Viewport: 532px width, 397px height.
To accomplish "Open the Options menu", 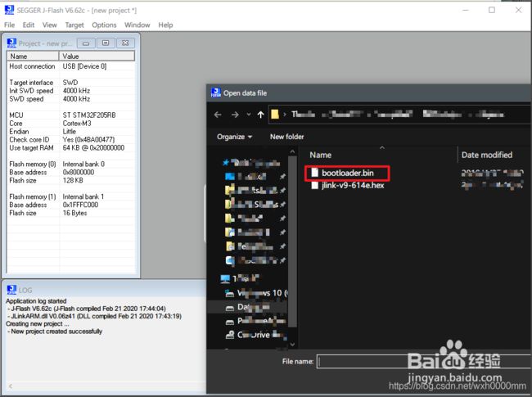I will 104,25.
